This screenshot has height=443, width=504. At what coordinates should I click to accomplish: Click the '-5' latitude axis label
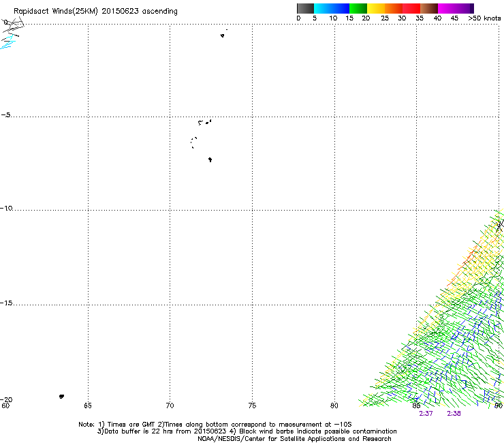pos(5,115)
